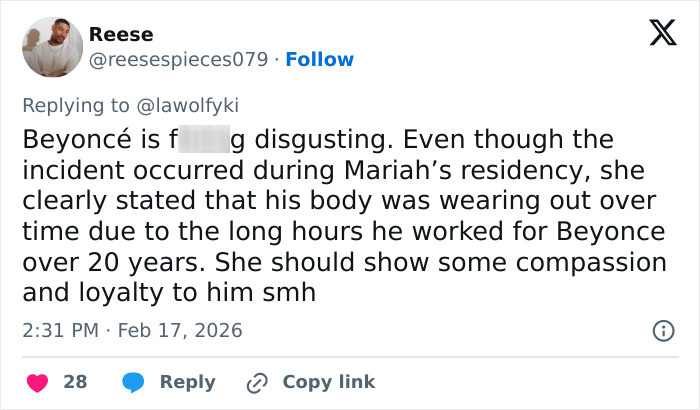Click the 2:31 PM timestamp
Screen dimensions: 700x410
61,329
